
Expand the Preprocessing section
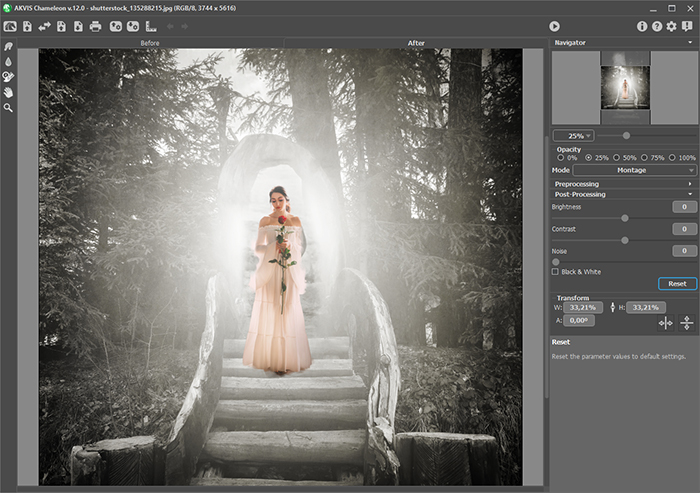point(623,184)
